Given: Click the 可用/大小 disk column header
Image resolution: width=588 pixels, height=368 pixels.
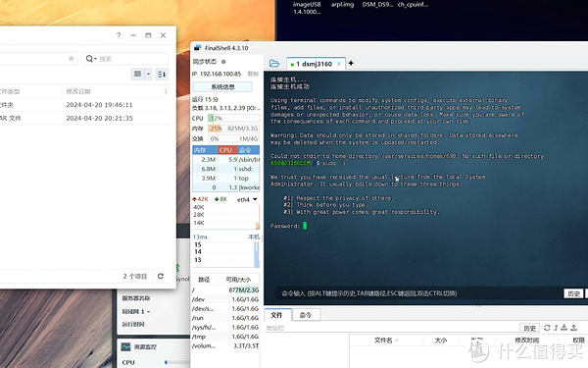Looking at the screenshot, I should (x=238, y=280).
